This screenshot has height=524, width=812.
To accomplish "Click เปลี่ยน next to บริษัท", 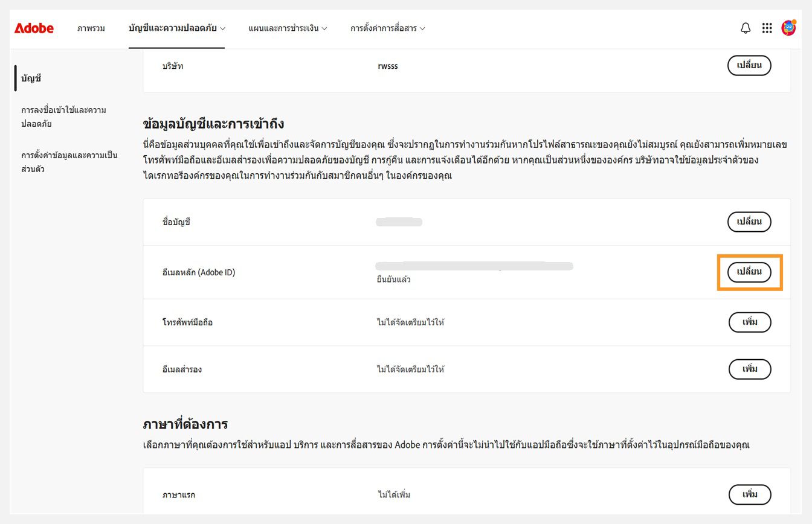I will coord(749,65).
